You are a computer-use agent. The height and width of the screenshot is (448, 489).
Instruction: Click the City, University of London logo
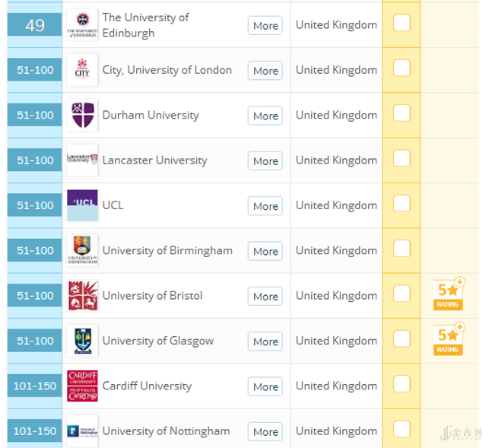pyautogui.click(x=82, y=70)
